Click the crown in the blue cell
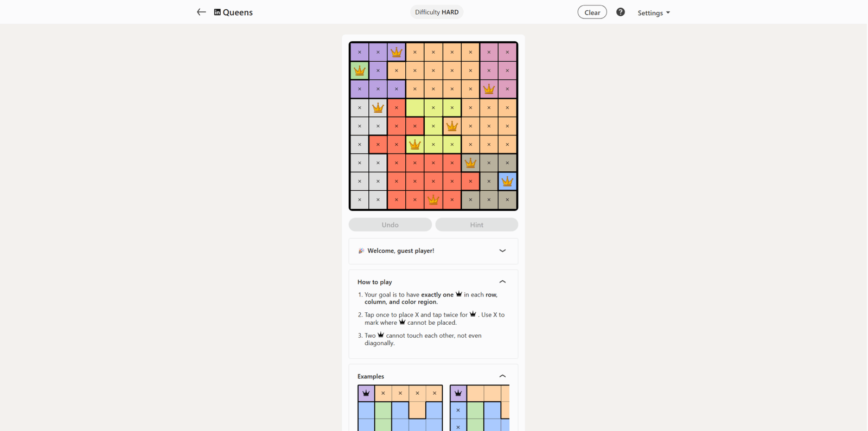Screen dimensions: 868x431 coord(507,181)
